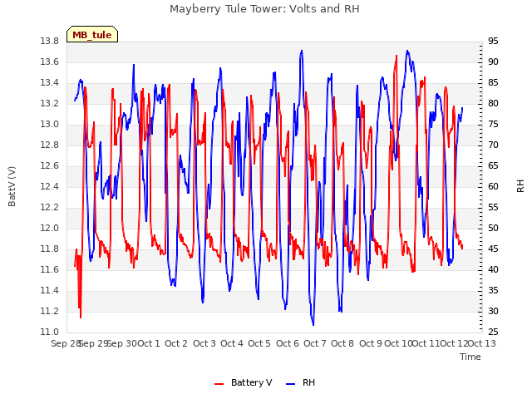The width and height of the screenshot is (532, 399).
Task: Click the 25 RH axis value
Action: (x=493, y=332)
